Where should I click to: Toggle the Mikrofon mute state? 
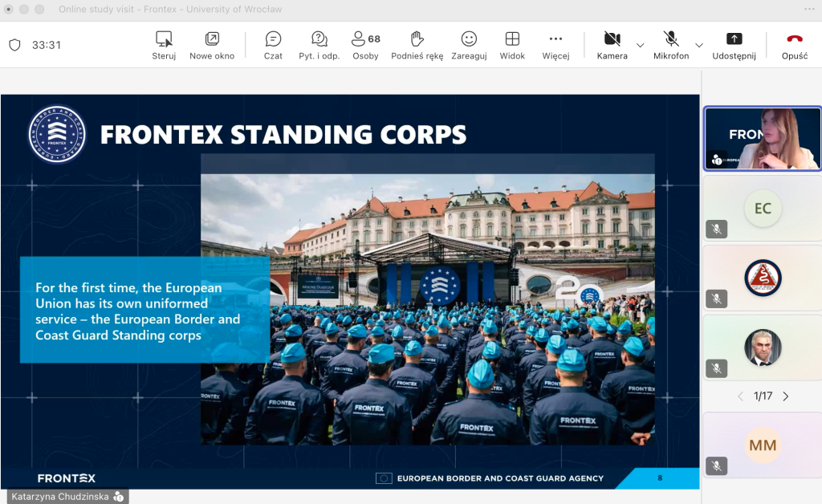671,45
